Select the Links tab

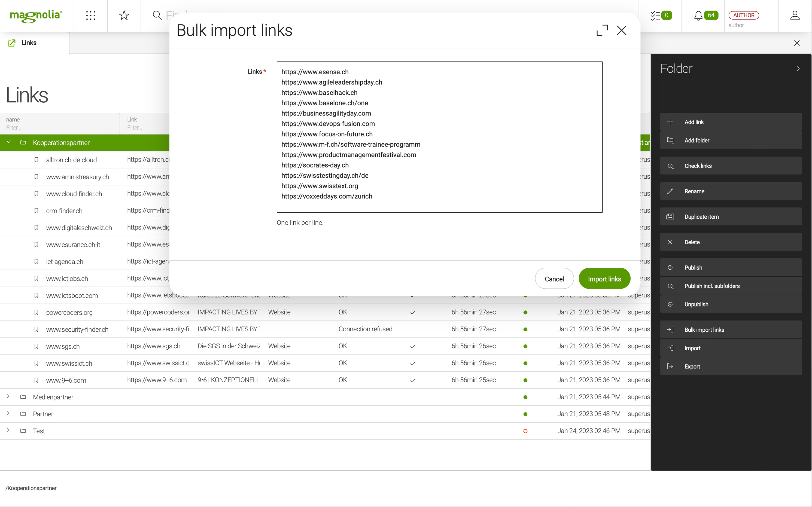(29, 42)
